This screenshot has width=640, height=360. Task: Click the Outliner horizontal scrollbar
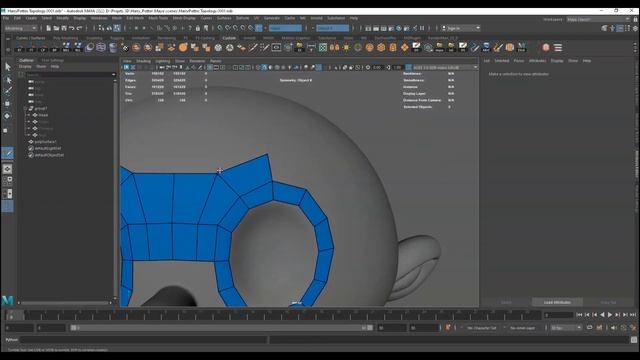click(x=64, y=303)
